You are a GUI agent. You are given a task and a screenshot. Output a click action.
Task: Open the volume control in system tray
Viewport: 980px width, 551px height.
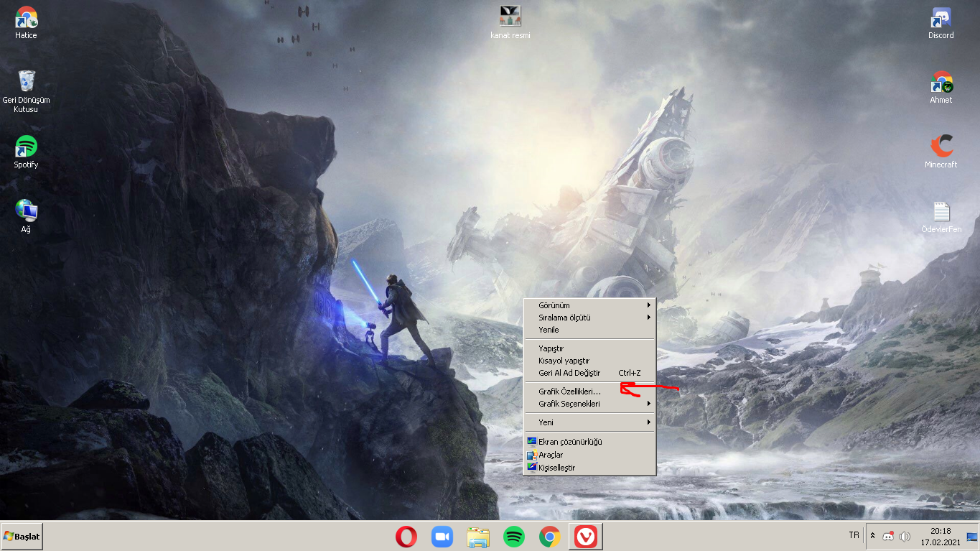(905, 537)
